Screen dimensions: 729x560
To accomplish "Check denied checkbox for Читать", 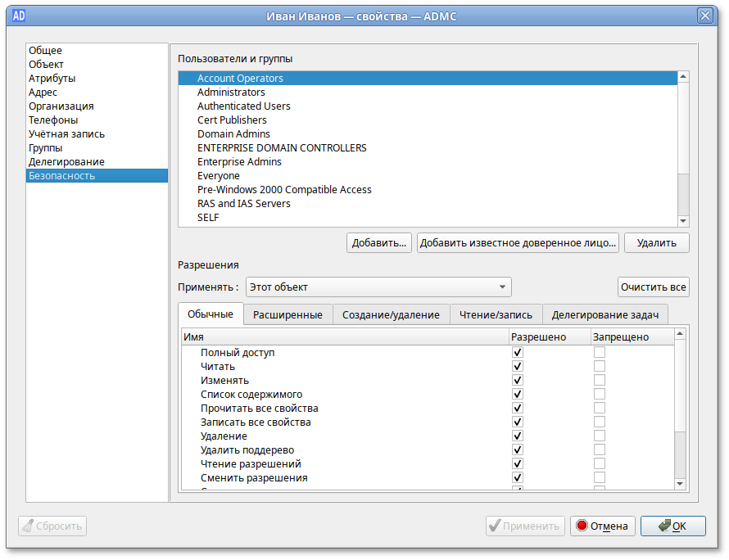I will tap(600, 367).
